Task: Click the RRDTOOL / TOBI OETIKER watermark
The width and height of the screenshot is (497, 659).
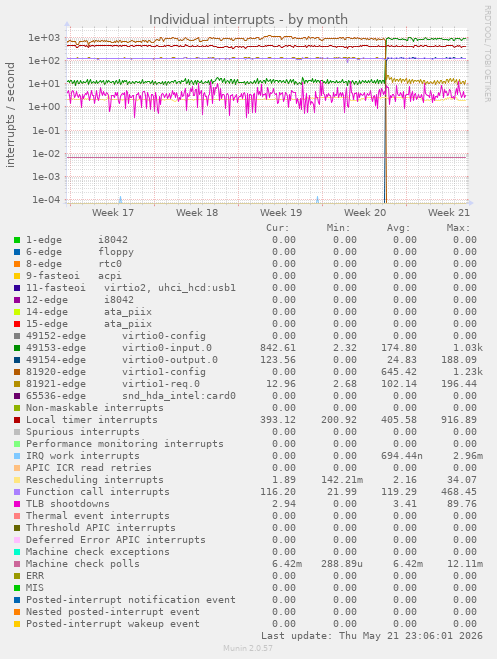Action: click(x=487, y=54)
